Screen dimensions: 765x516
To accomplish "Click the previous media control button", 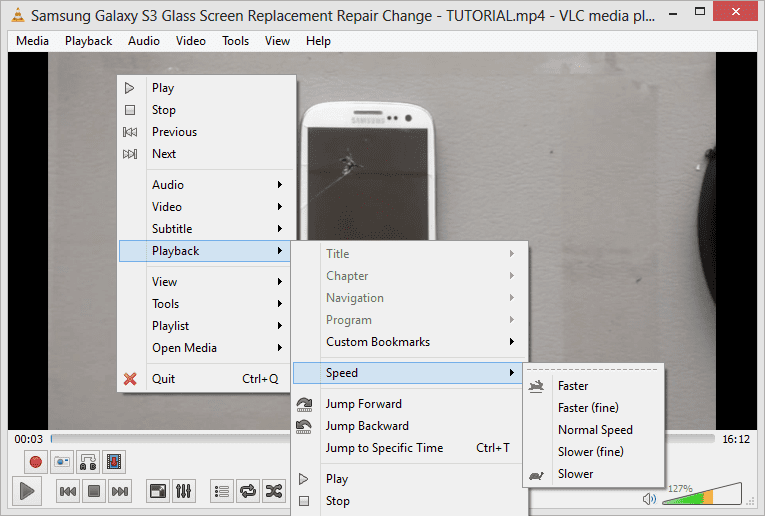I will (68, 491).
